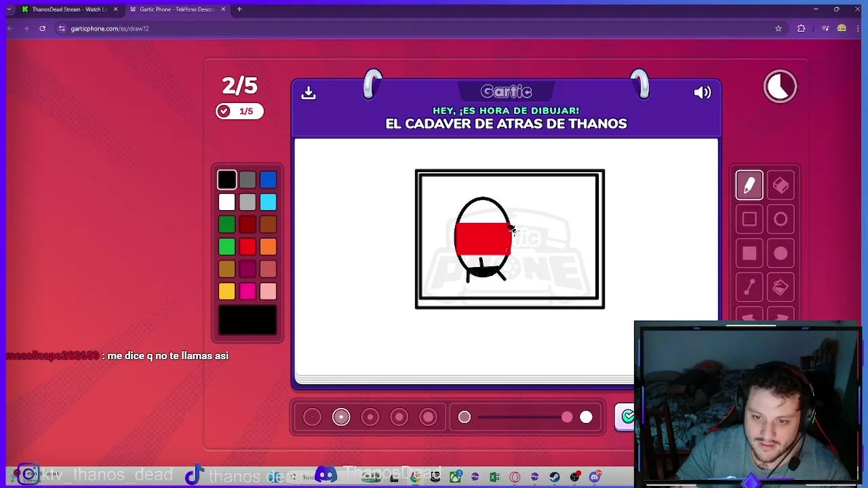Open the tab search dropdown arrow

point(9,9)
